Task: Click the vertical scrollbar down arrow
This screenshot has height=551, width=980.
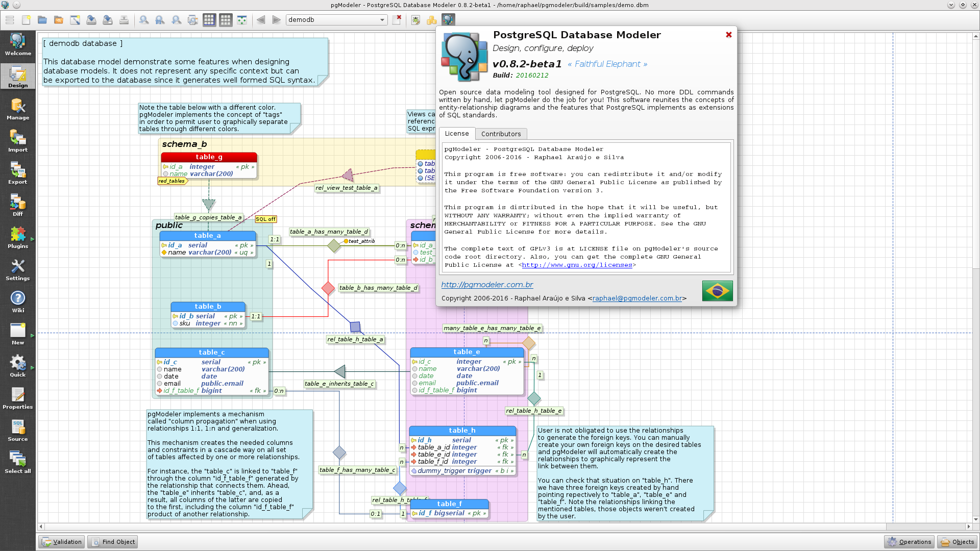Action: click(976, 519)
